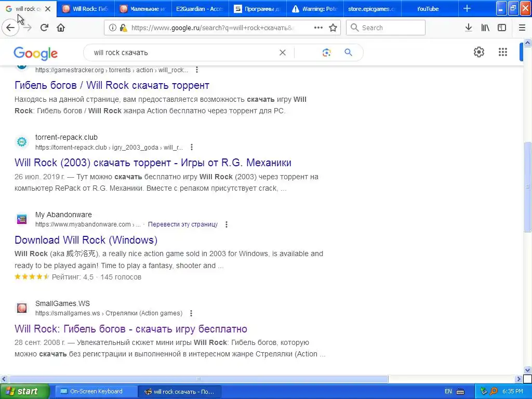Open the Library bookshelf icon
This screenshot has width=532, height=399.
pyautogui.click(x=485, y=28)
